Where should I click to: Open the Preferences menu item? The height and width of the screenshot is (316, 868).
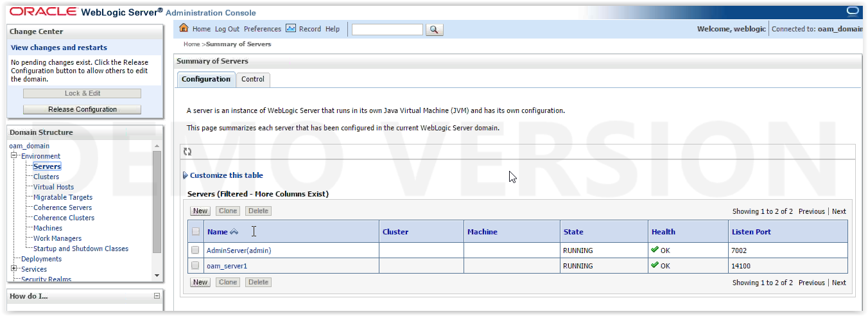click(263, 29)
